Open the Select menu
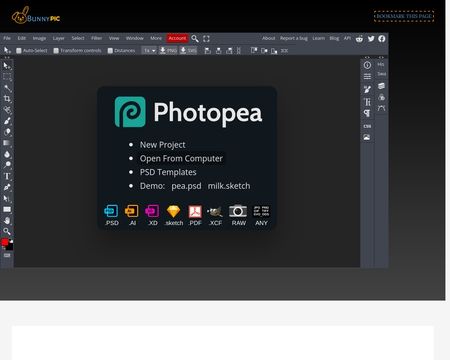Viewport: 450px width, 360px height. 78,38
